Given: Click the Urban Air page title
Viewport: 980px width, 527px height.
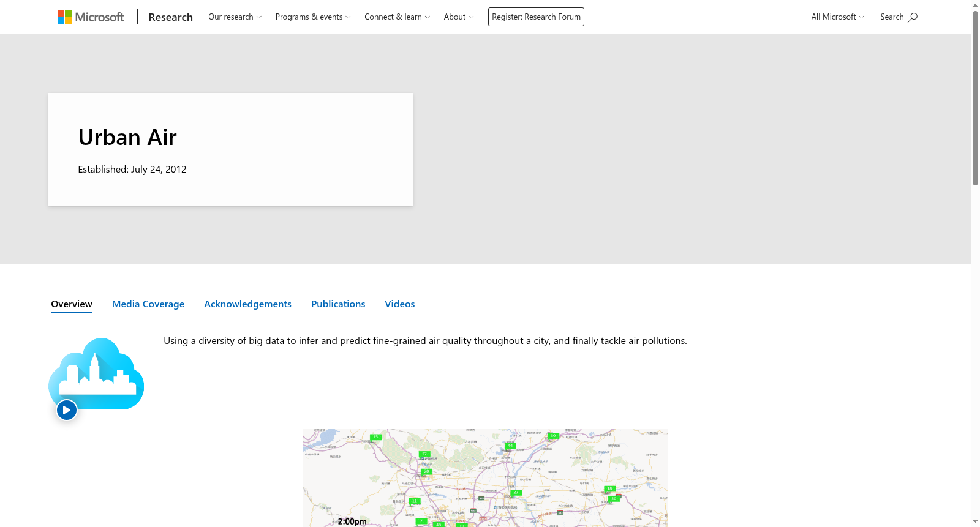Looking at the screenshot, I should [127, 138].
